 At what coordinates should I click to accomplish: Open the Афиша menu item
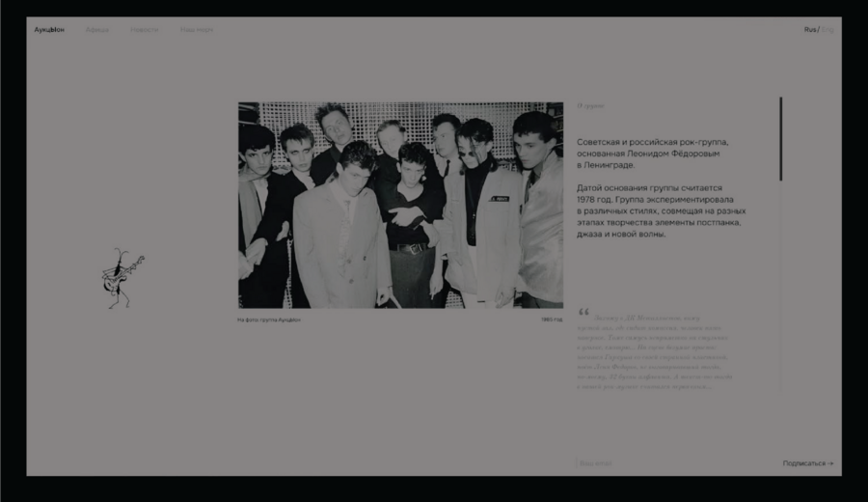click(x=96, y=29)
